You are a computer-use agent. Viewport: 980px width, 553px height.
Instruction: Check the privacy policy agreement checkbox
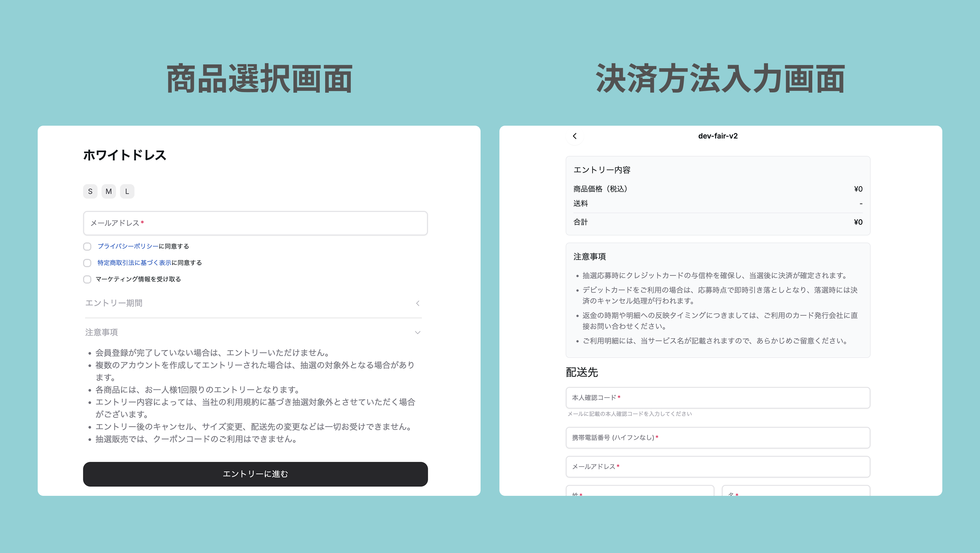coord(87,247)
